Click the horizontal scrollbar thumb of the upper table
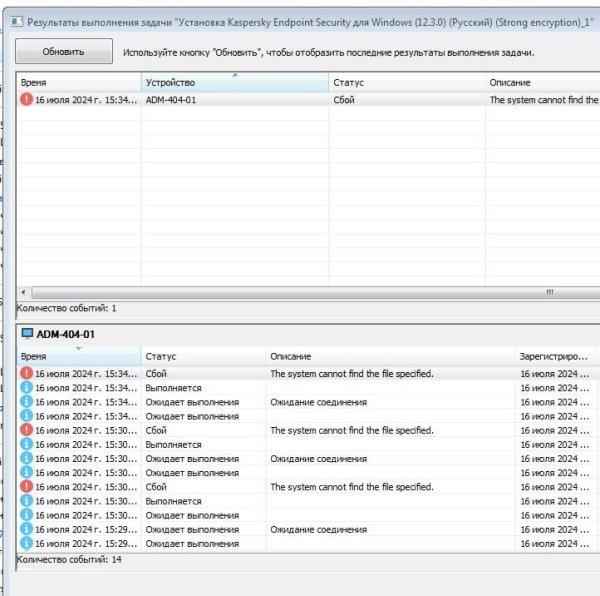600x596 pixels. (x=316, y=293)
